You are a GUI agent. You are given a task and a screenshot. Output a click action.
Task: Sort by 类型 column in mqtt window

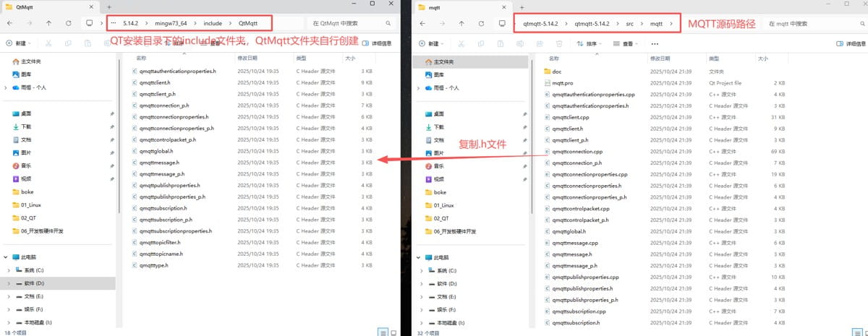click(x=714, y=57)
